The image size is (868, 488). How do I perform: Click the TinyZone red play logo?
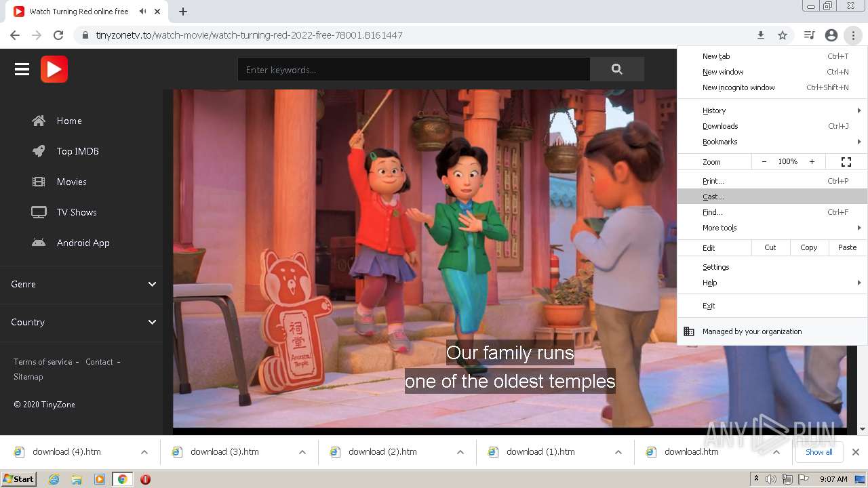coord(54,69)
